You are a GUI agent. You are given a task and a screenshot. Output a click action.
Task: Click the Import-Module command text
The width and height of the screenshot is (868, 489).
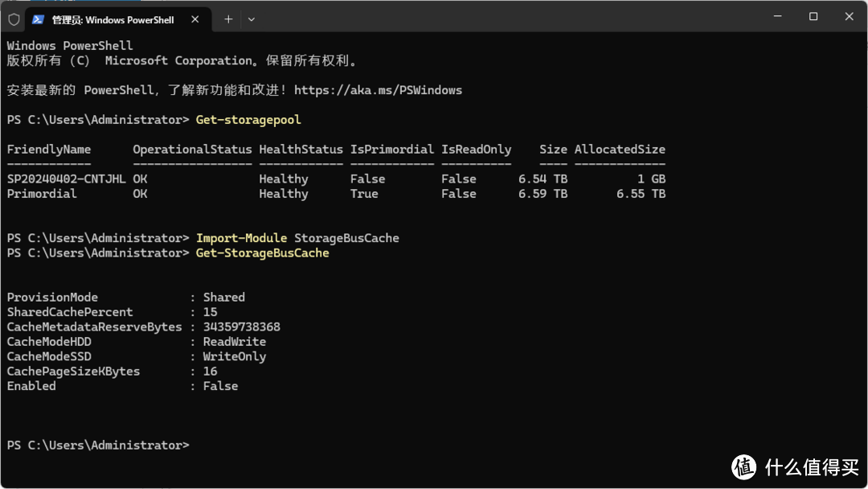(x=241, y=238)
